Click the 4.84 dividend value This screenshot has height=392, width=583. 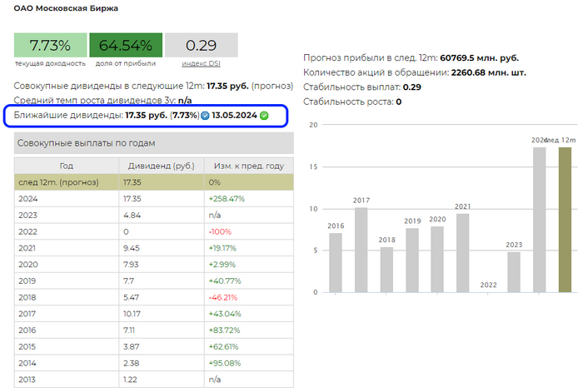pyautogui.click(x=132, y=215)
